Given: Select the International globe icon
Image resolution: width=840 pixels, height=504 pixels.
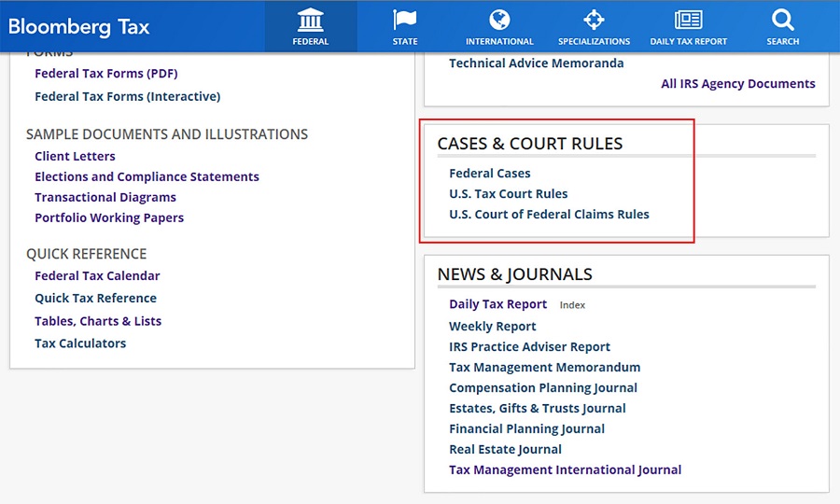Looking at the screenshot, I should click(499, 20).
